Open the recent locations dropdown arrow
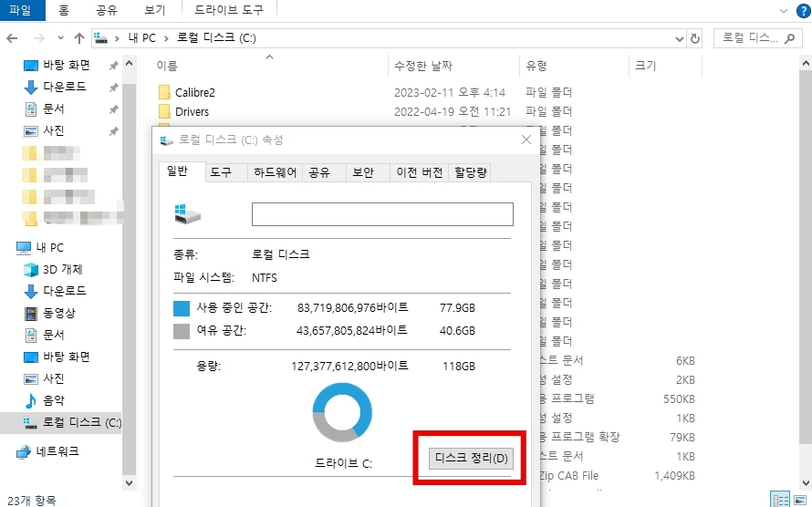 (x=60, y=38)
